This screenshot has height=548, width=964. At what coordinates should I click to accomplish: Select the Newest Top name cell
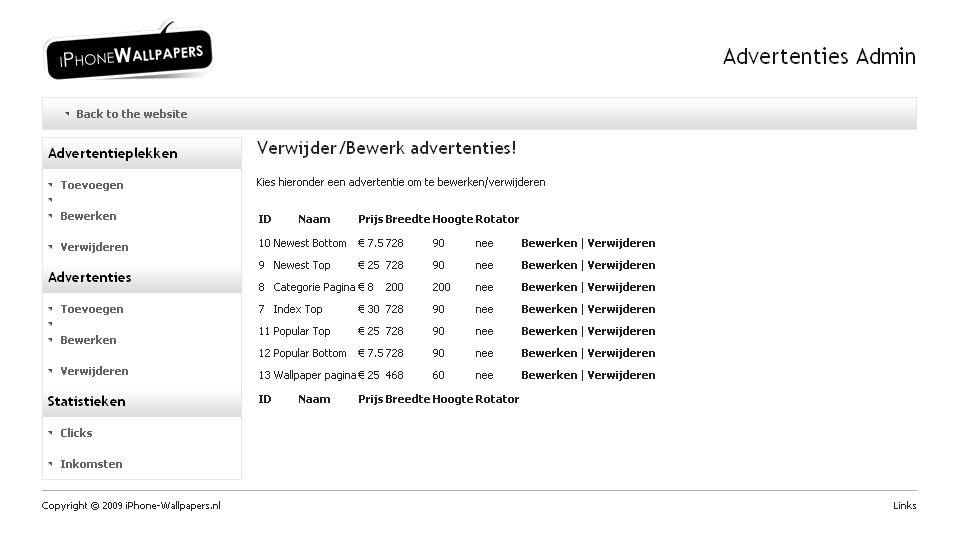tap(302, 265)
